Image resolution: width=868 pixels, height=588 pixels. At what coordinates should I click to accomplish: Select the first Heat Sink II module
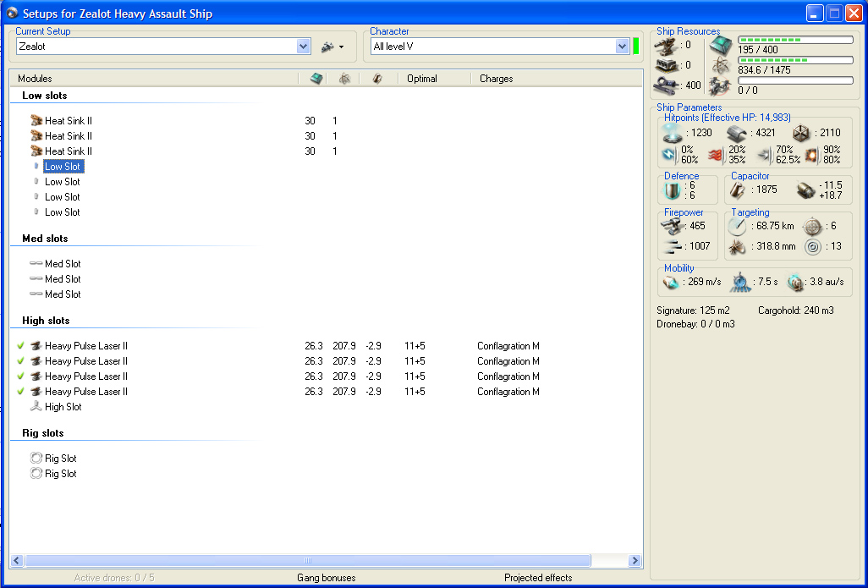(68, 121)
